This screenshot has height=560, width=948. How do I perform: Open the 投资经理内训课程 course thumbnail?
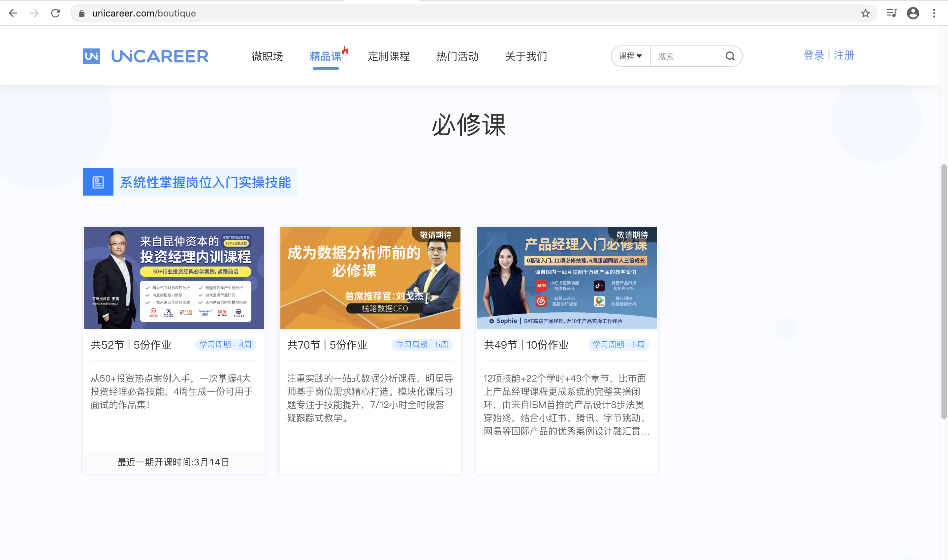(174, 278)
